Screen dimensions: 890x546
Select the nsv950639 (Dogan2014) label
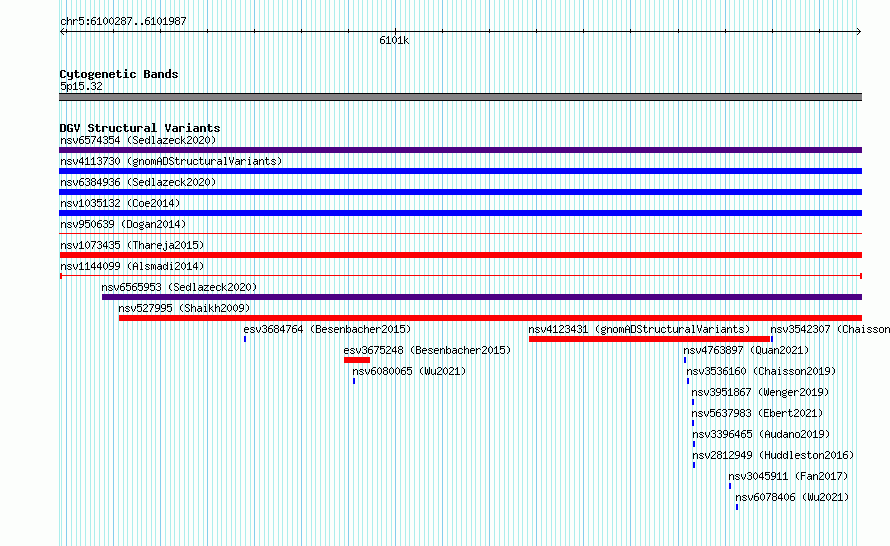pos(123,224)
